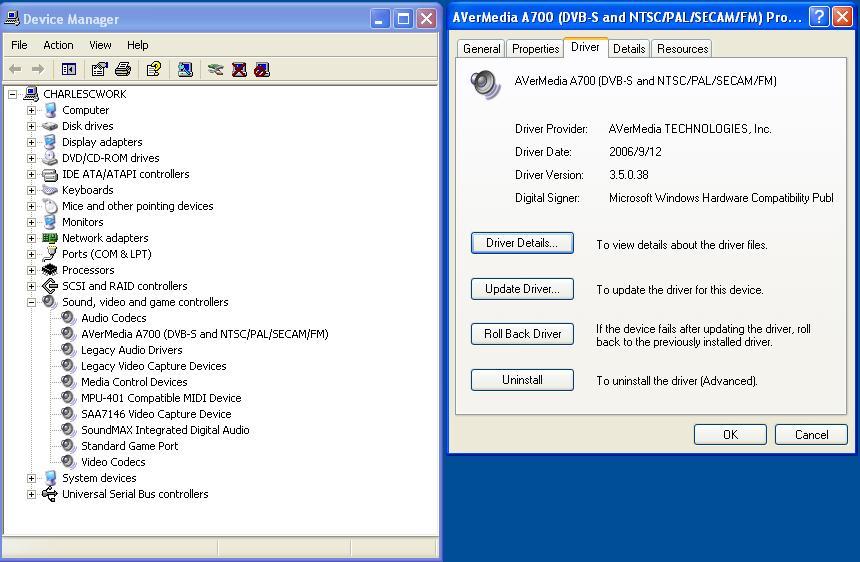The width and height of the screenshot is (860, 562).
Task: Select the CHARLESCWORK computer root icon
Action: point(31,94)
